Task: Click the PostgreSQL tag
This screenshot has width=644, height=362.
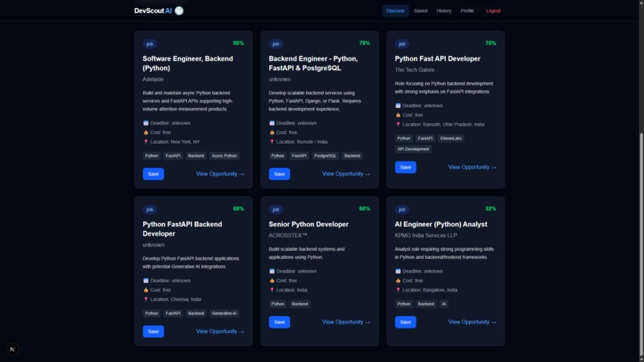Action: point(325,156)
